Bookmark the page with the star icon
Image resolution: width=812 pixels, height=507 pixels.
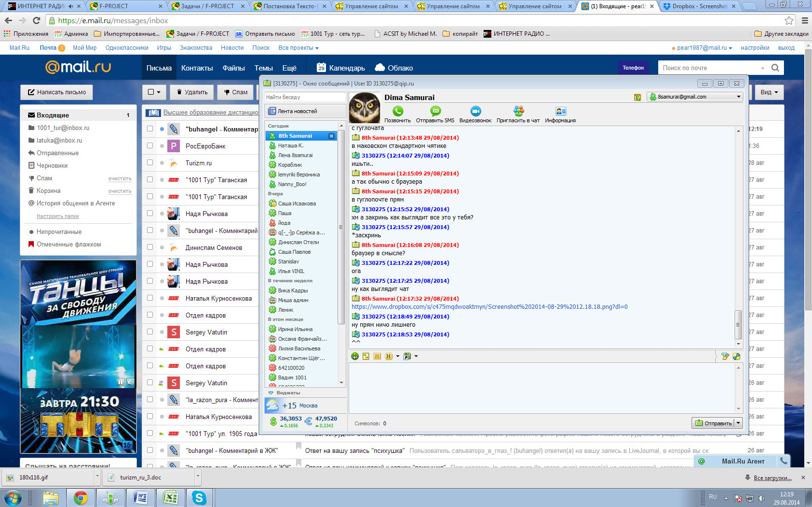coord(789,21)
